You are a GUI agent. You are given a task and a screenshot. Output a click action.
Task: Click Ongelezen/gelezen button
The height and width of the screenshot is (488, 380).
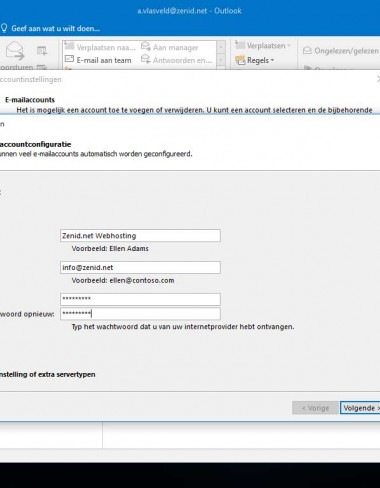pyautogui.click(x=341, y=51)
